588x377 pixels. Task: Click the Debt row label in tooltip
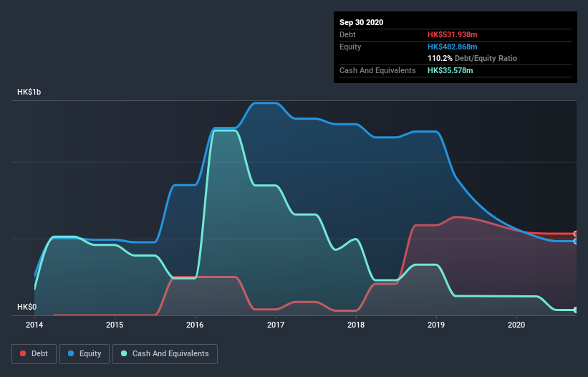[347, 34]
